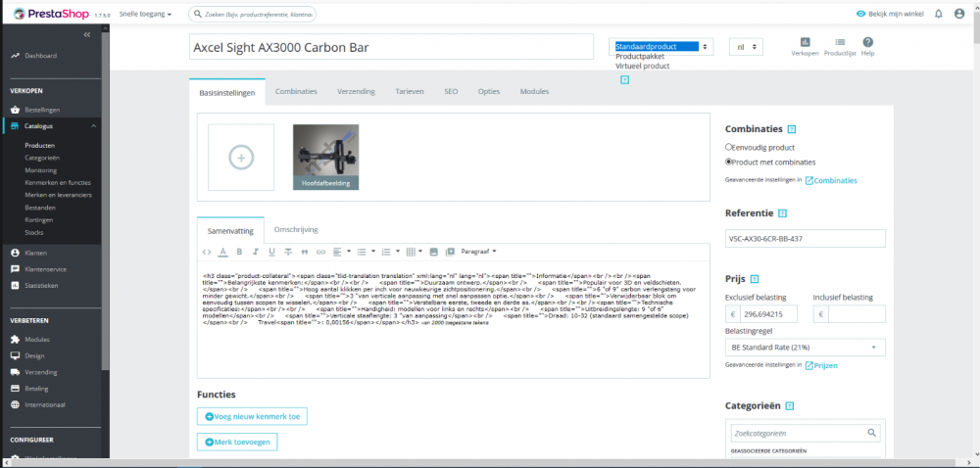
Task: Open insert table dropdown
Action: click(x=415, y=252)
